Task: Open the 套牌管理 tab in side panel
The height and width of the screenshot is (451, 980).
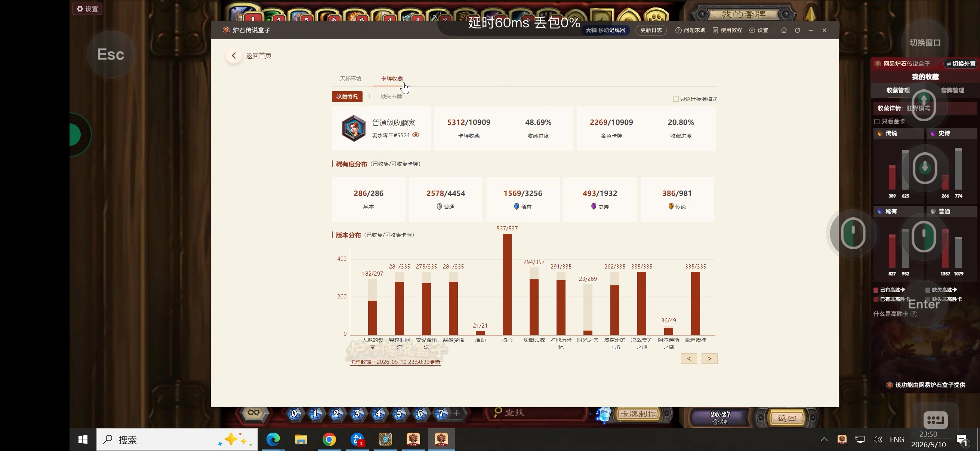Action: click(953, 90)
